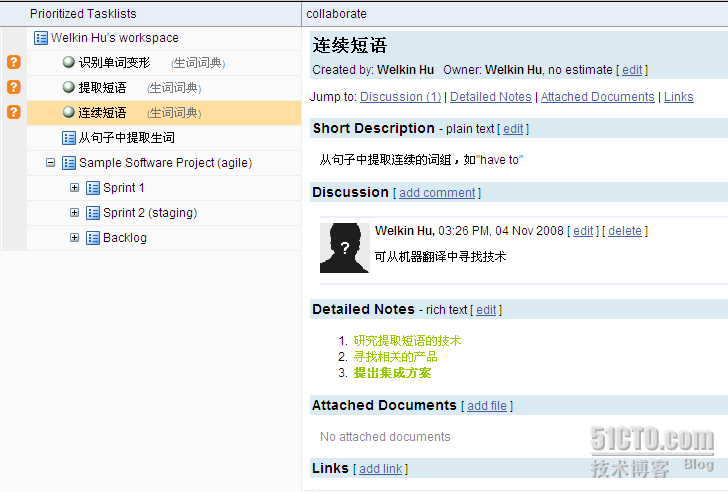This screenshot has width=728, height=492.
Task: Click the No attached documents text
Action: tap(385, 437)
